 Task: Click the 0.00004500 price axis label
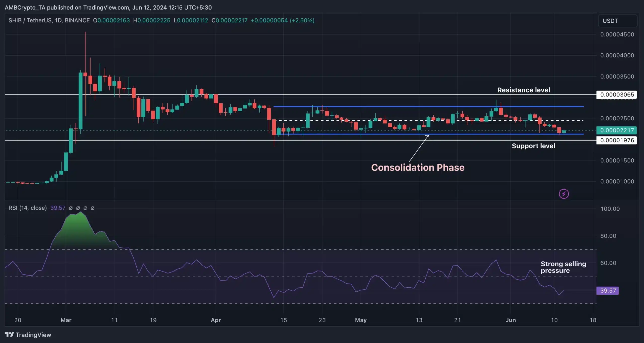[617, 35]
